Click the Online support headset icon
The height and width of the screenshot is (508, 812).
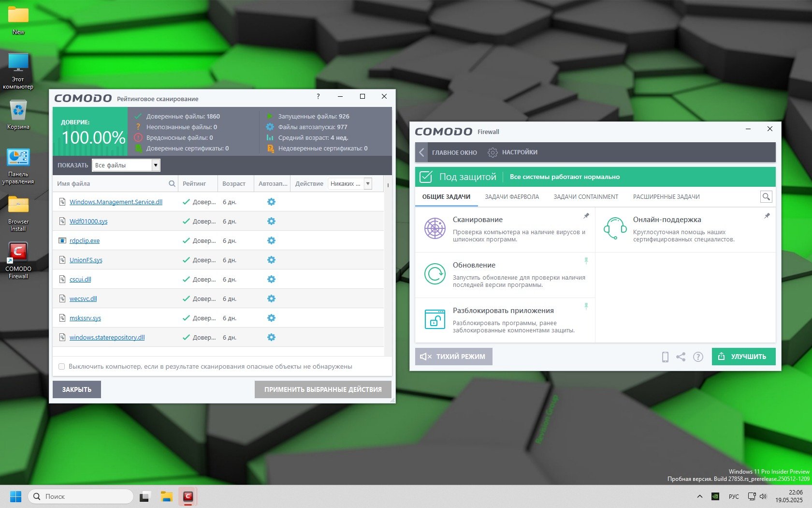615,228
